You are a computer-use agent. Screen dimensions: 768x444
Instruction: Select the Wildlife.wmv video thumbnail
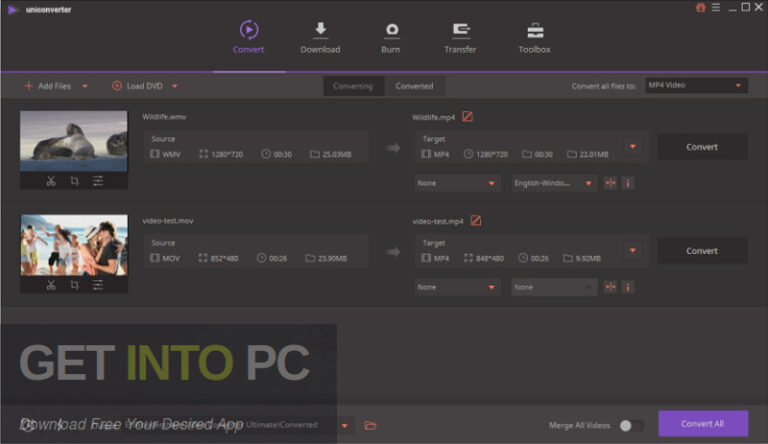click(x=73, y=141)
